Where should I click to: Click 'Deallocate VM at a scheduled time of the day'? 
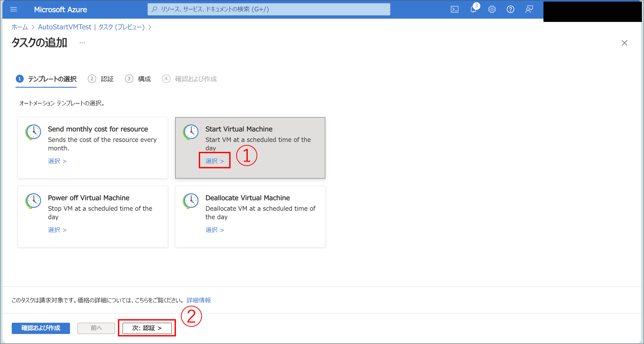click(260, 213)
